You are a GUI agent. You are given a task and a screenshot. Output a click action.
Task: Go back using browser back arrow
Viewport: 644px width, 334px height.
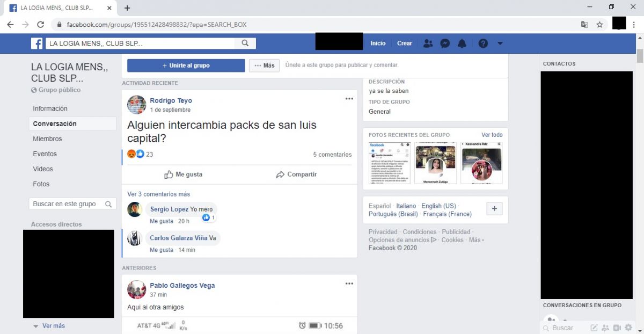pos(10,25)
